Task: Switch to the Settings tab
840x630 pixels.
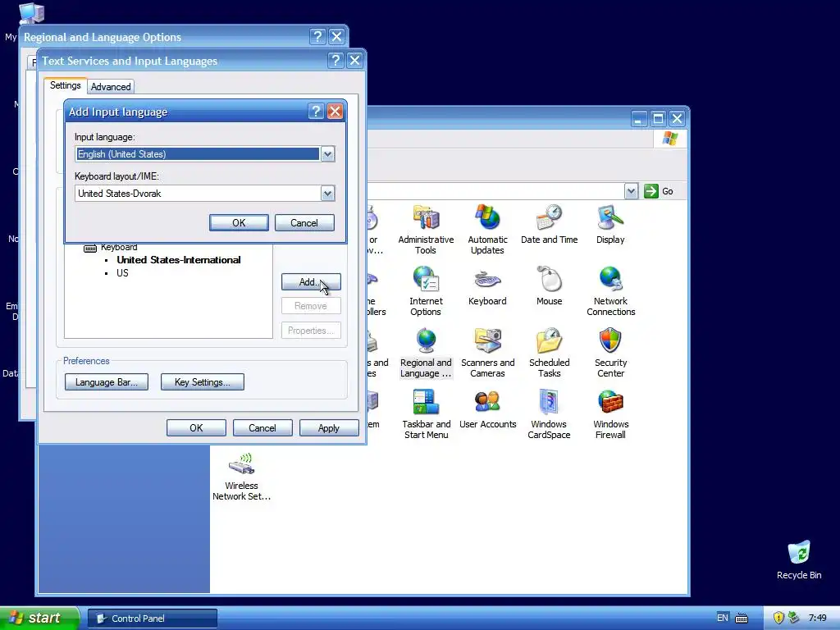Action: pos(66,85)
